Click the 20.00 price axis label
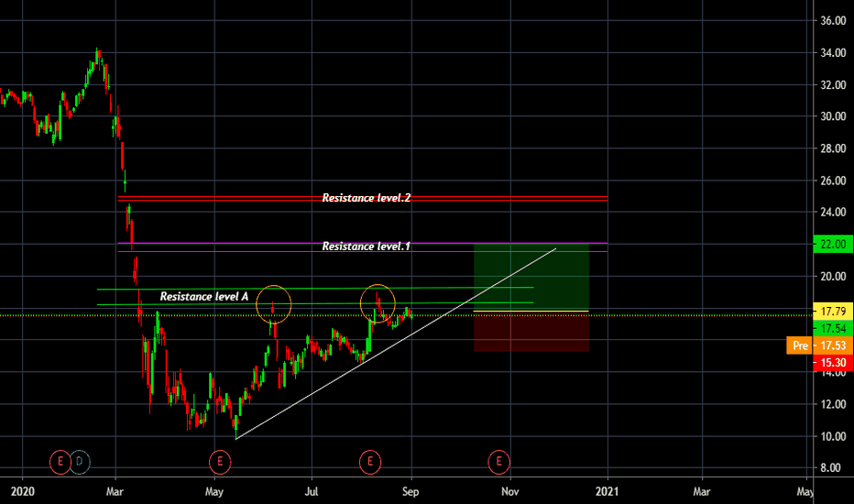The width and height of the screenshot is (854, 504). [833, 276]
